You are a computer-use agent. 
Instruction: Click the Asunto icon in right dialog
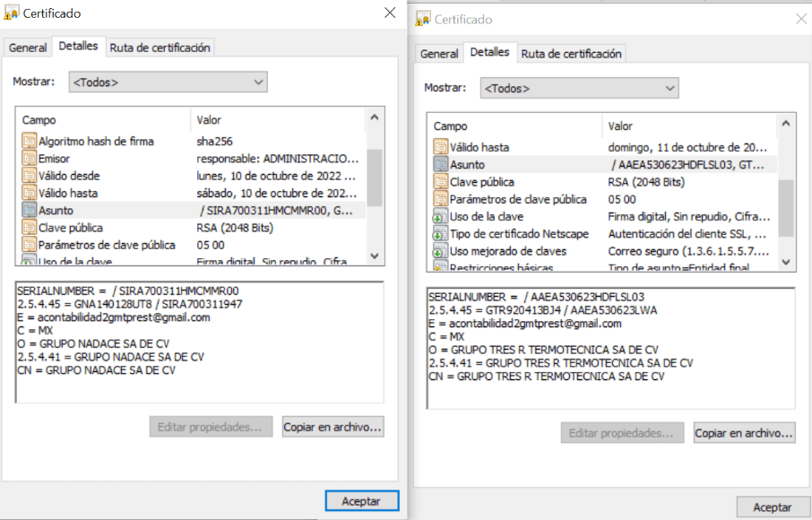click(x=440, y=165)
